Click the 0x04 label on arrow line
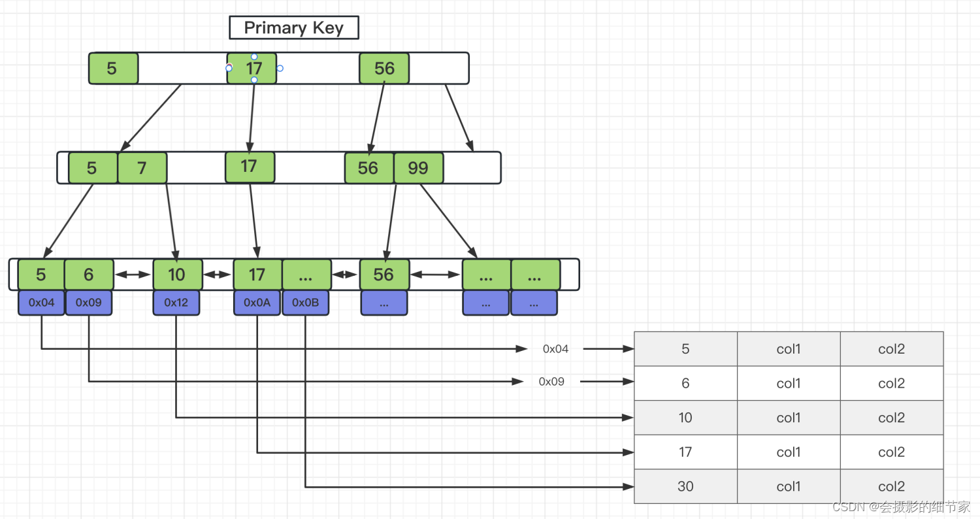 coord(555,349)
